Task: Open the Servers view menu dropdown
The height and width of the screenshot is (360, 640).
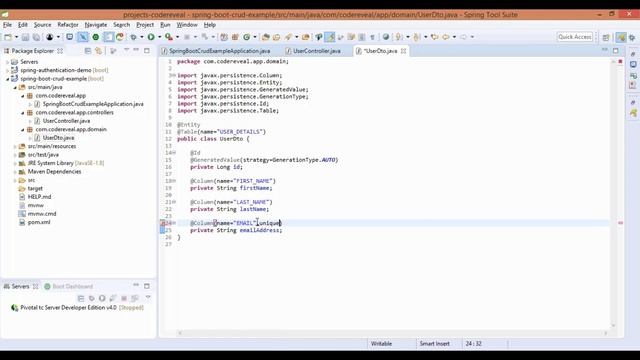Action: [x=148, y=298]
